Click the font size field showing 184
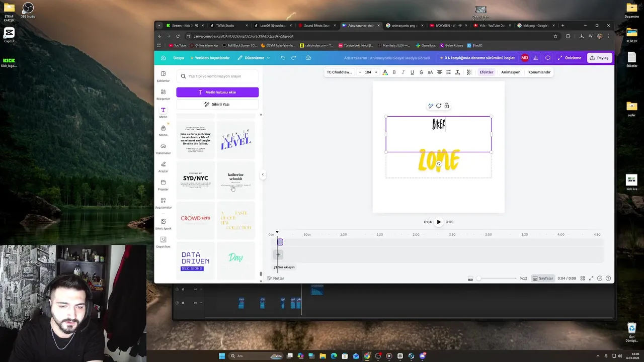The width and height of the screenshot is (644, 362). click(368, 72)
